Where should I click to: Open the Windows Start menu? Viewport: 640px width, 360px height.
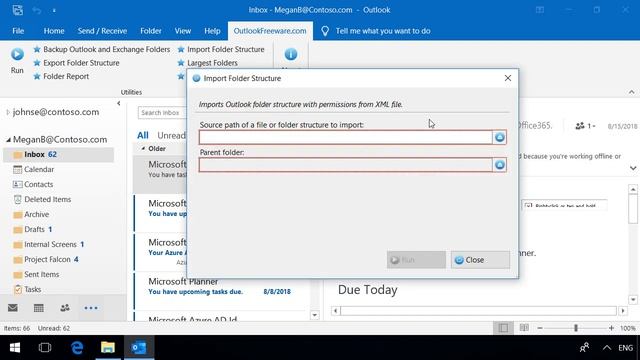pos(15,348)
